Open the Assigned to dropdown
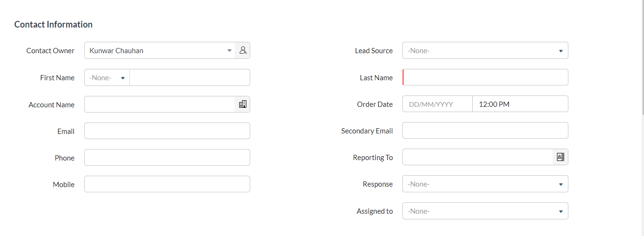Screen dimensions: 644x236 click(485, 211)
